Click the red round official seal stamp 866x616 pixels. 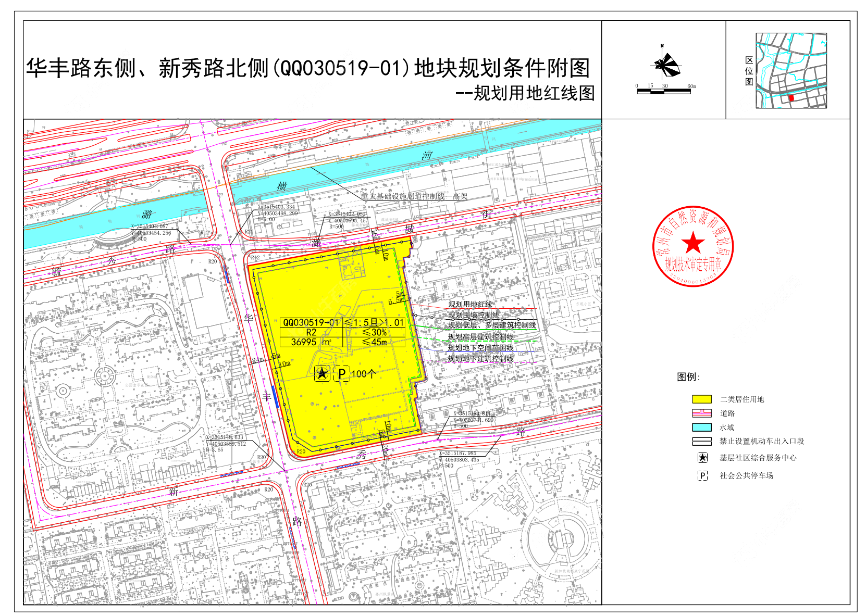(692, 246)
